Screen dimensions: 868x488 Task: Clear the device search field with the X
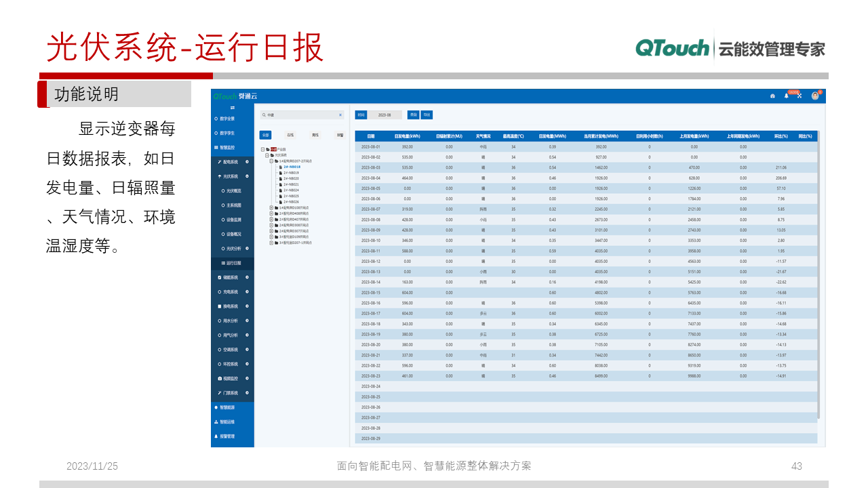340,115
